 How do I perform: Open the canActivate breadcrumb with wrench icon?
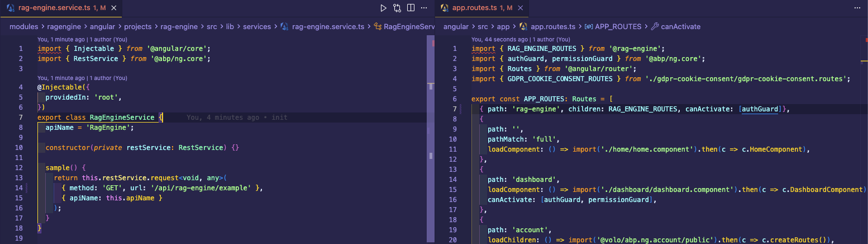[680, 26]
